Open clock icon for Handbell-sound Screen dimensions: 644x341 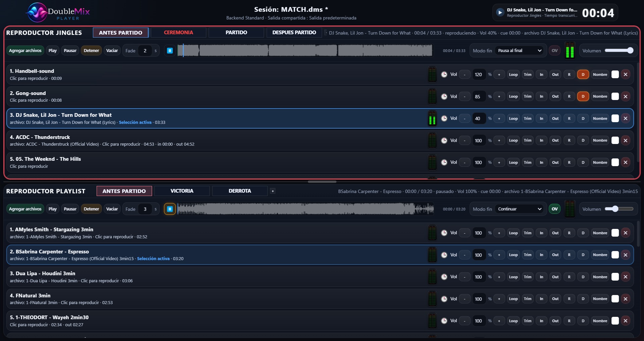tap(444, 75)
